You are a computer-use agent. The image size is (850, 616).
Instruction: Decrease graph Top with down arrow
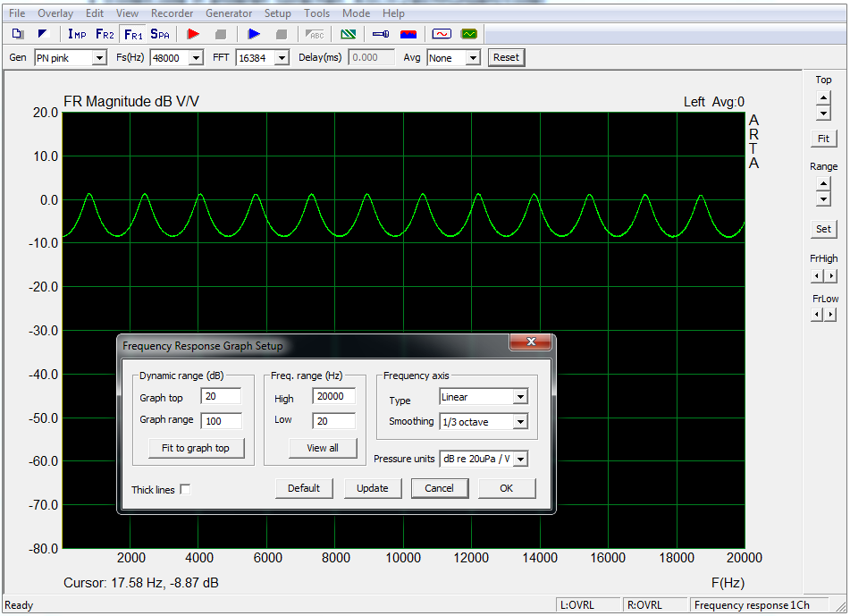pyautogui.click(x=823, y=114)
